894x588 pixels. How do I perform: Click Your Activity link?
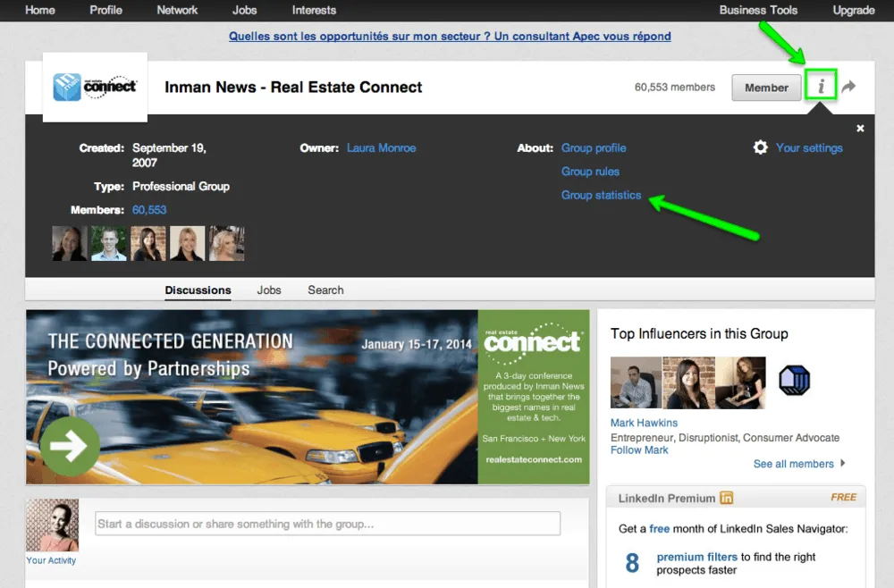(51, 560)
